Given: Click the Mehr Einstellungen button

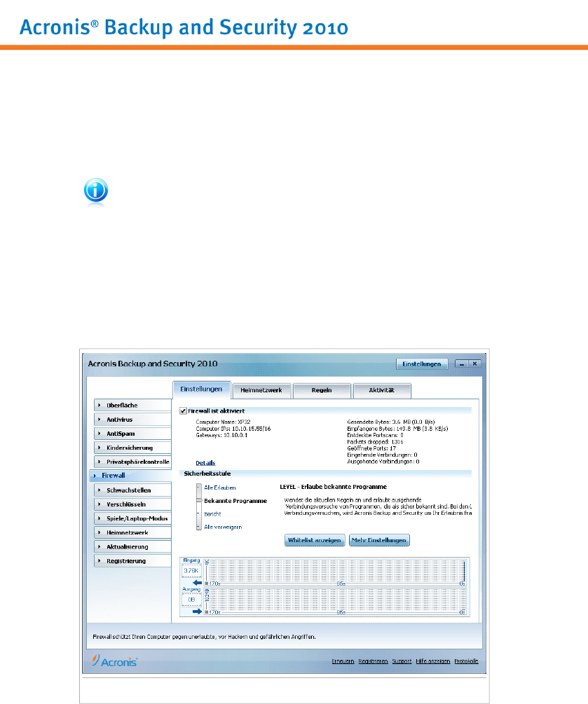Looking at the screenshot, I should pyautogui.click(x=378, y=540).
